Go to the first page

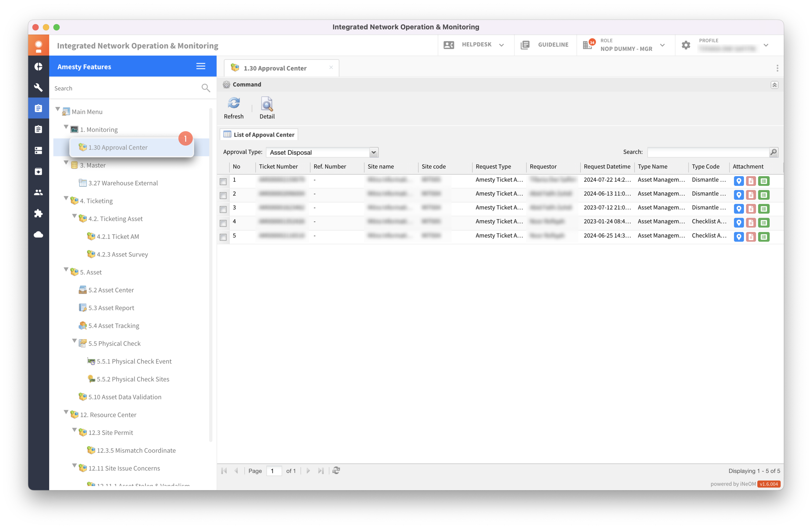tap(224, 471)
